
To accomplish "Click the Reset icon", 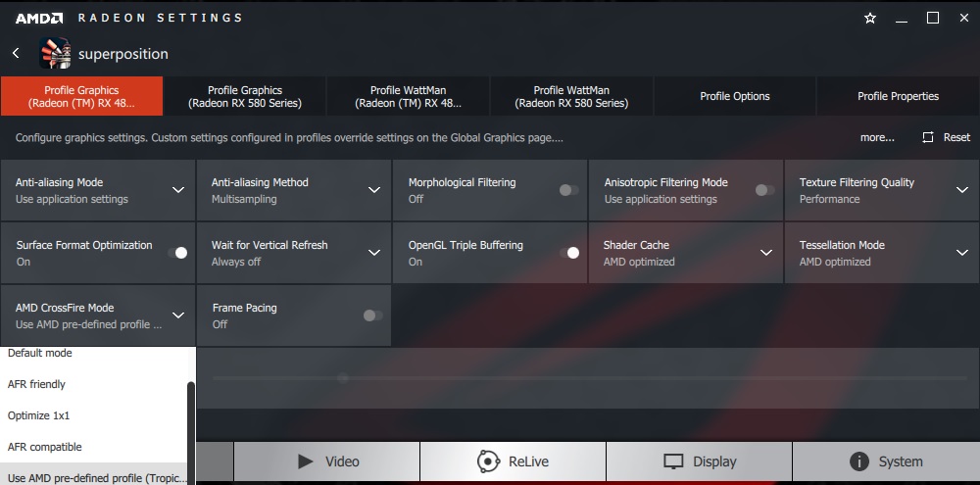I will tap(928, 137).
